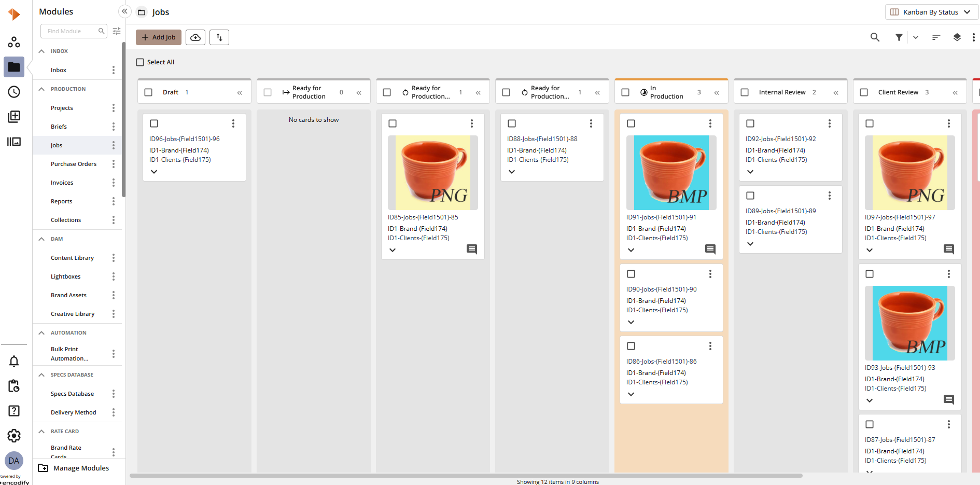Collapse the Modules panel with double chevron
This screenshot has width=980, height=485.
[124, 11]
